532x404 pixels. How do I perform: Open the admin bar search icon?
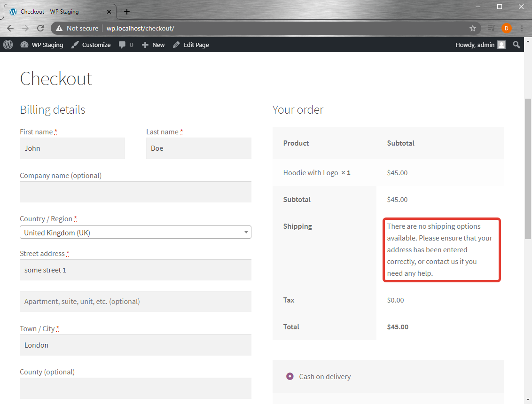516,45
